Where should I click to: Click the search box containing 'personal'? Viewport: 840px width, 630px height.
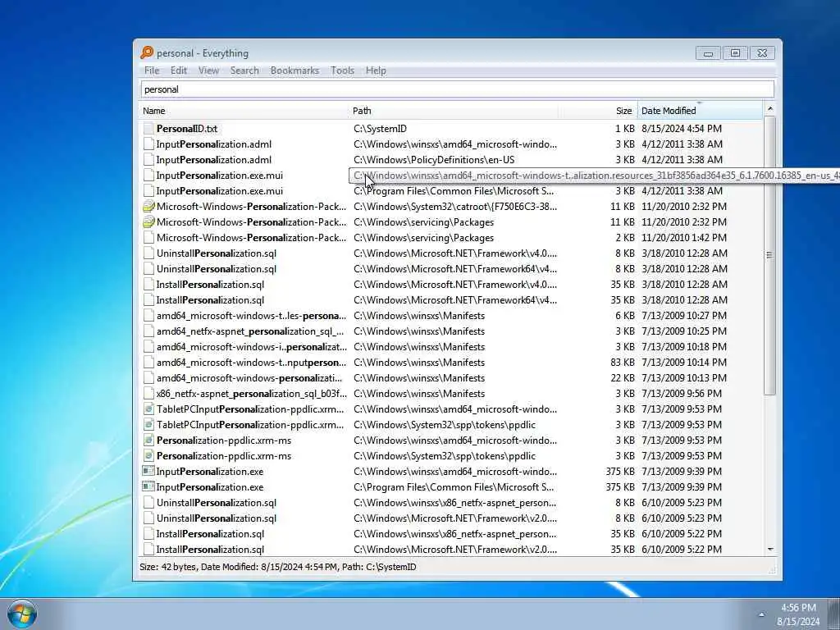tap(458, 89)
